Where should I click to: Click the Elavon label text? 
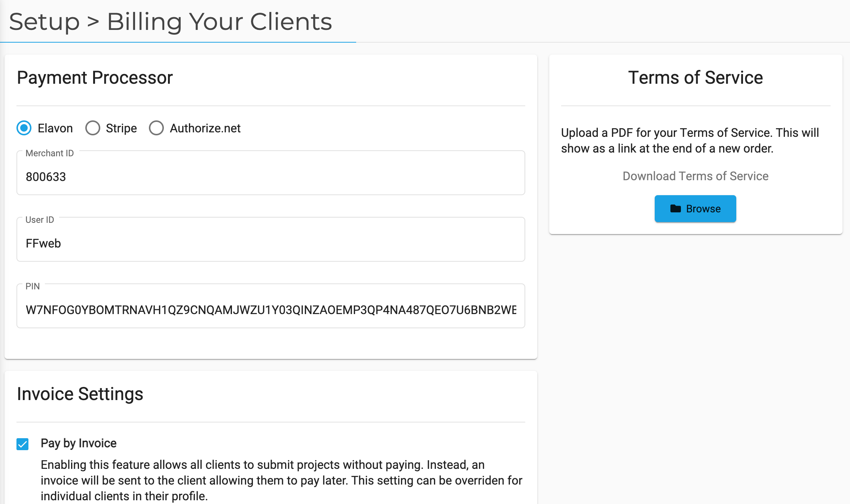[x=55, y=128]
